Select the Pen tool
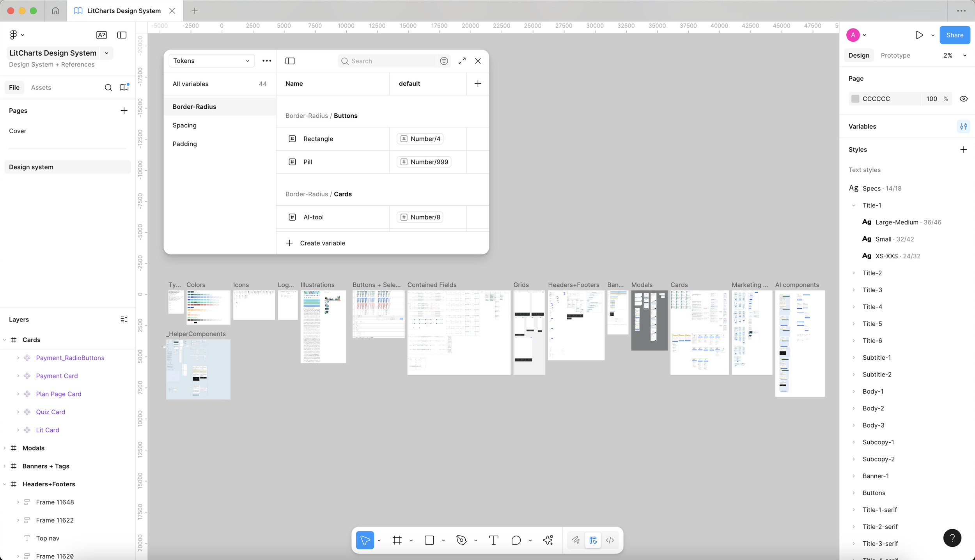975x560 pixels. (x=461, y=540)
